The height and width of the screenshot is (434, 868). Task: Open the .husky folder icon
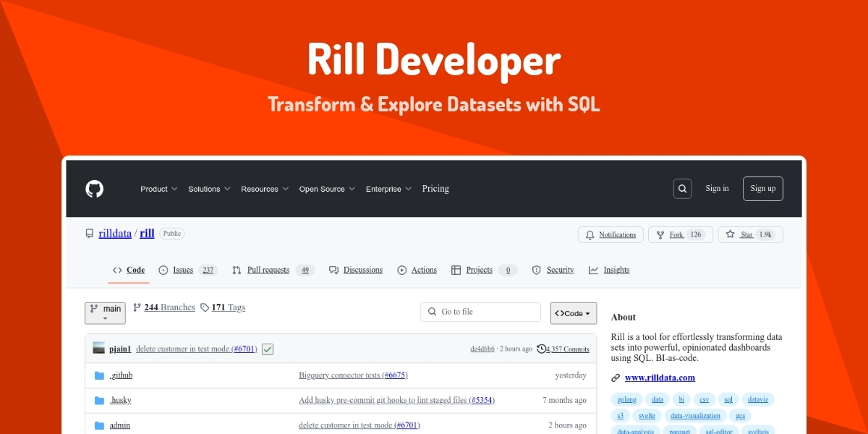click(x=101, y=400)
